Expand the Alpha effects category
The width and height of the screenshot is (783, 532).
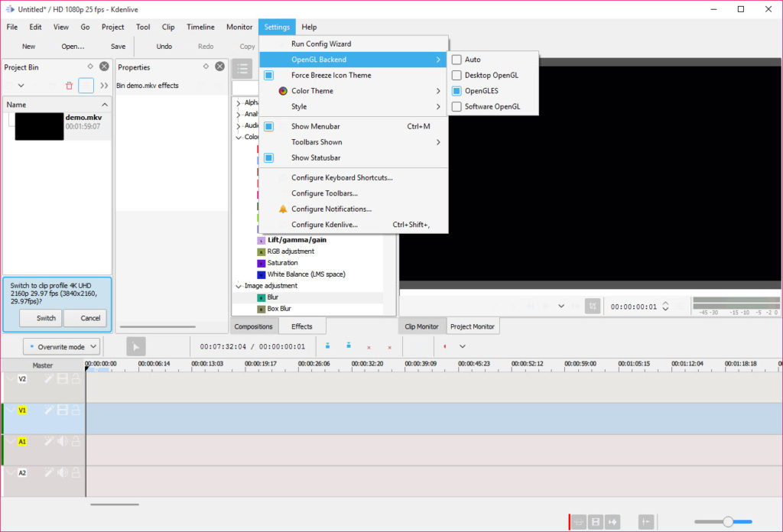[239, 102]
